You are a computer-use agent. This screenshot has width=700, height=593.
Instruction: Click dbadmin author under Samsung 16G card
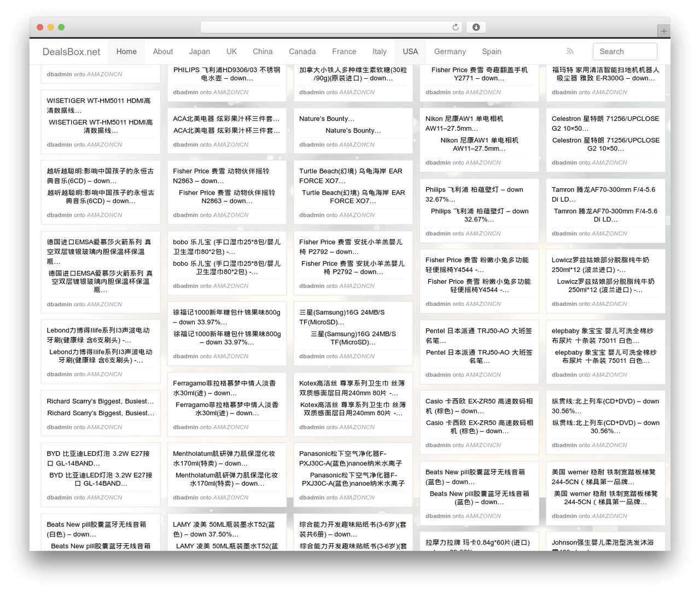click(312, 356)
